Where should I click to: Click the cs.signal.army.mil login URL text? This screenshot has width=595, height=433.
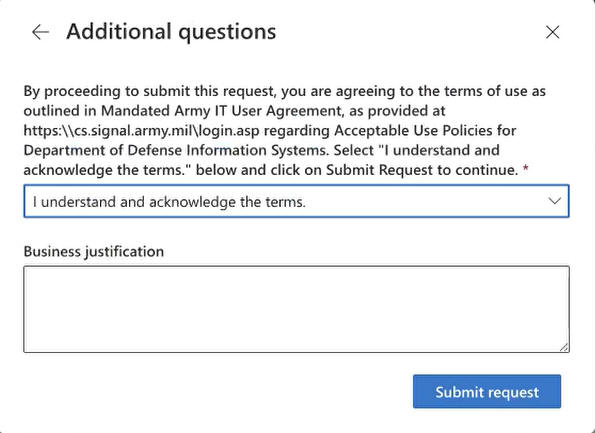click(x=142, y=131)
